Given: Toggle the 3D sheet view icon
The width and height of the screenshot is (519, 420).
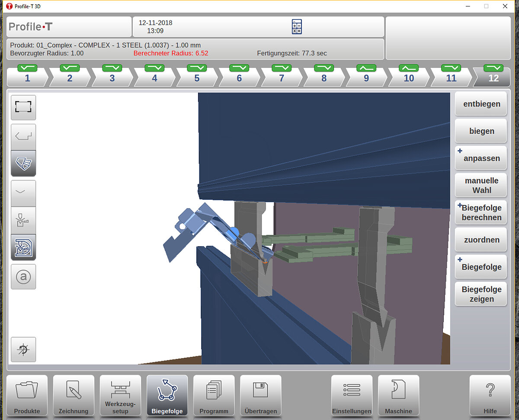Looking at the screenshot, I should [23, 164].
